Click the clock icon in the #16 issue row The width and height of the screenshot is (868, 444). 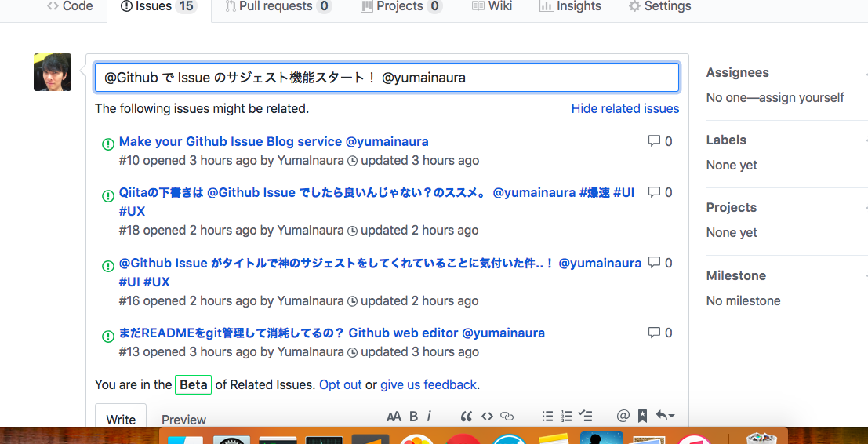(352, 302)
